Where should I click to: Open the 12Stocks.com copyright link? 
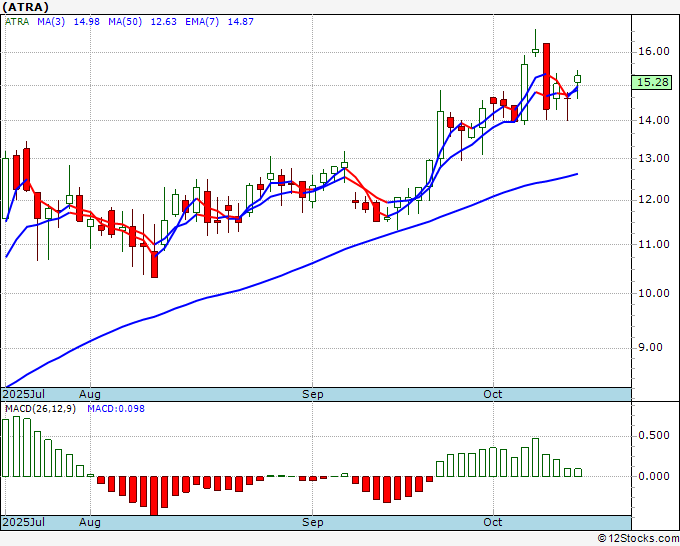coord(638,539)
